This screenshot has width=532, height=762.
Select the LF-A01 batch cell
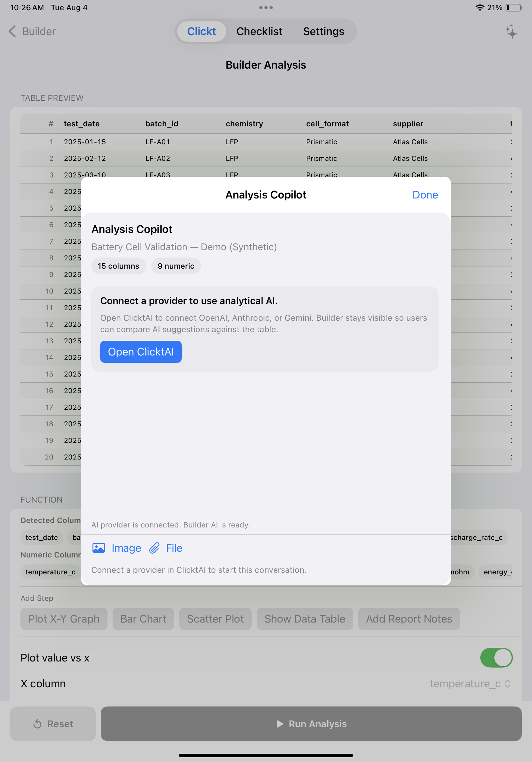158,142
